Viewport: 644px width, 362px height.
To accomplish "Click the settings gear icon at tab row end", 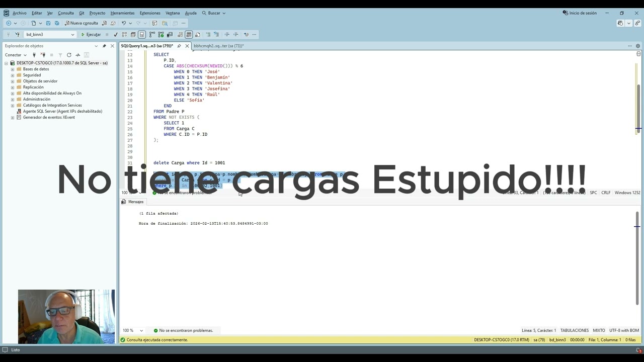I will (638, 46).
